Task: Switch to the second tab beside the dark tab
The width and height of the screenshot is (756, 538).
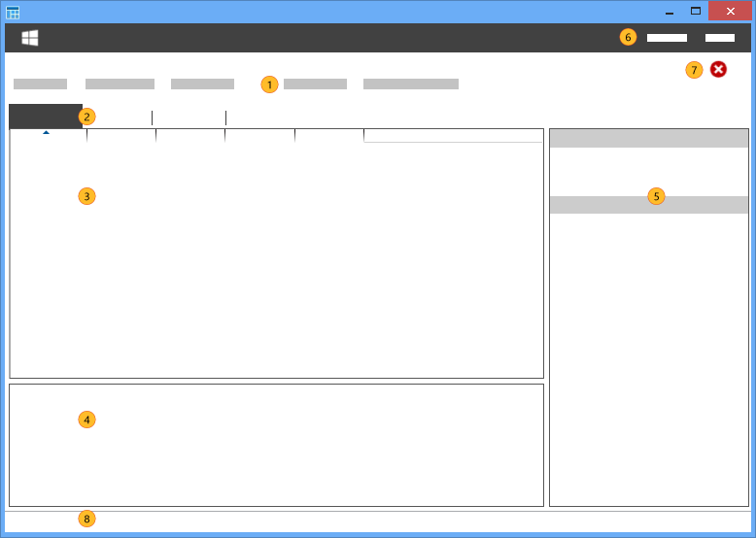Action: click(x=118, y=118)
